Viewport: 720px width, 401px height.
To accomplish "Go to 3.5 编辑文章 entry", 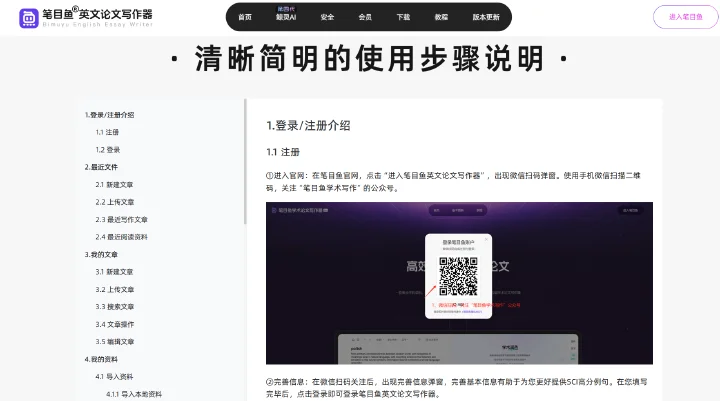I will click(114, 342).
